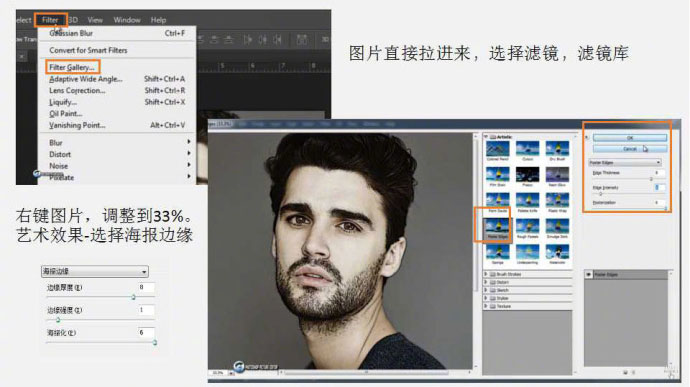Screen dimensions: 690x387
Task: Collapse the Artistic filter folder
Action: pos(486,137)
